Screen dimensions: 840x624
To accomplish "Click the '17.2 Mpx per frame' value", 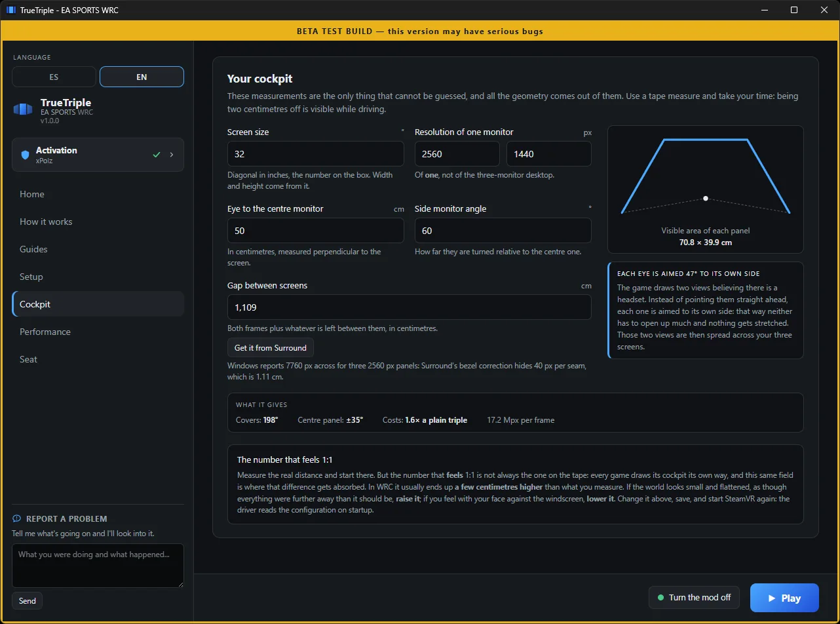I will [521, 420].
